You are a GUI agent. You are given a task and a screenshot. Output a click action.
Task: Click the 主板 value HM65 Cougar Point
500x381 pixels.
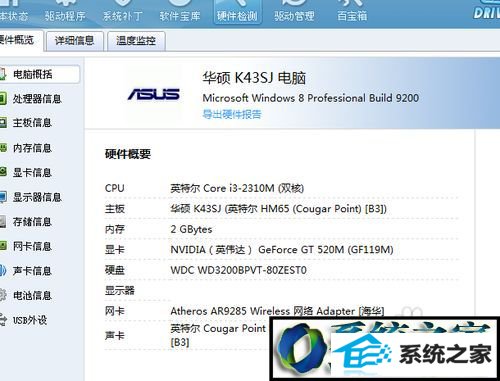click(x=279, y=209)
